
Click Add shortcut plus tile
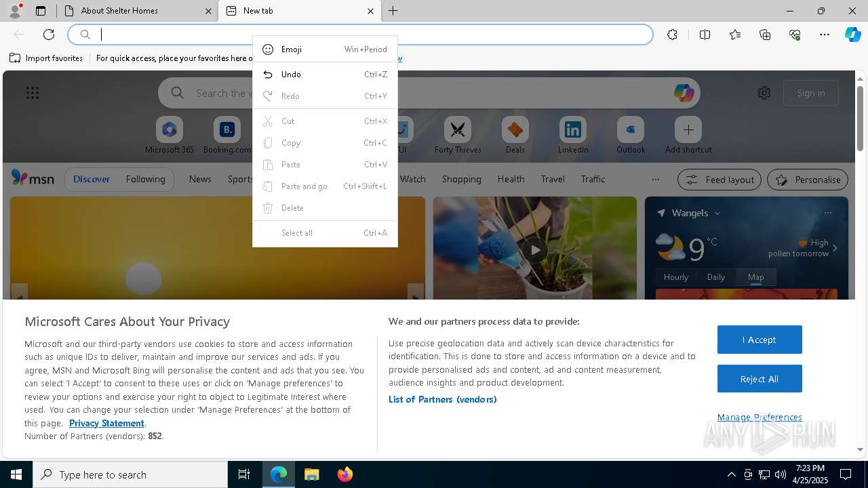[x=688, y=136]
